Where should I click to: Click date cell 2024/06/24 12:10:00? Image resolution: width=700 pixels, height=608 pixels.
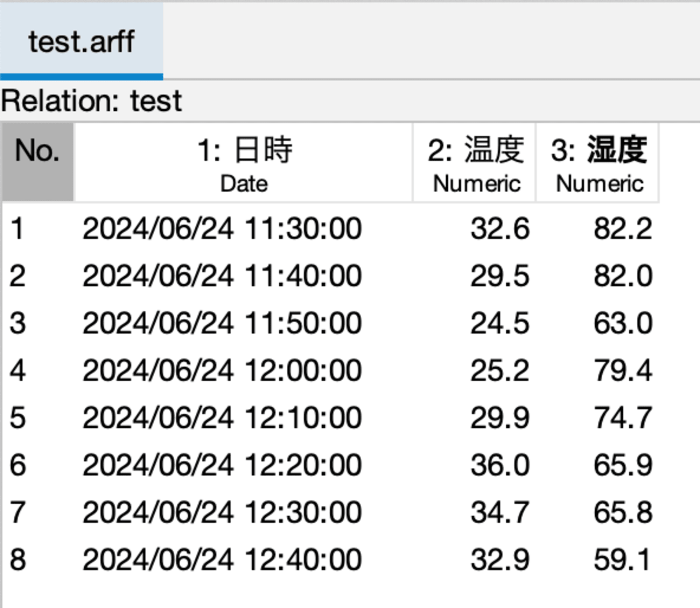coord(244,417)
